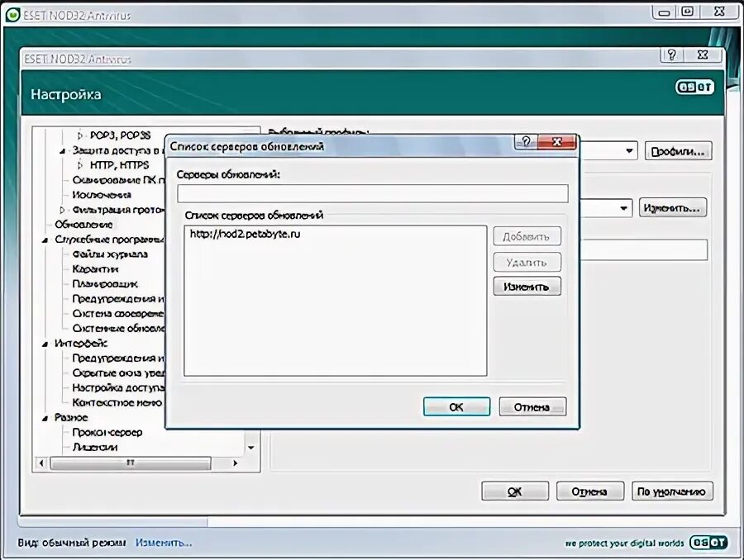The width and height of the screenshot is (744, 560).
Task: Select the POP3, POP3S tree item
Action: click(x=120, y=135)
